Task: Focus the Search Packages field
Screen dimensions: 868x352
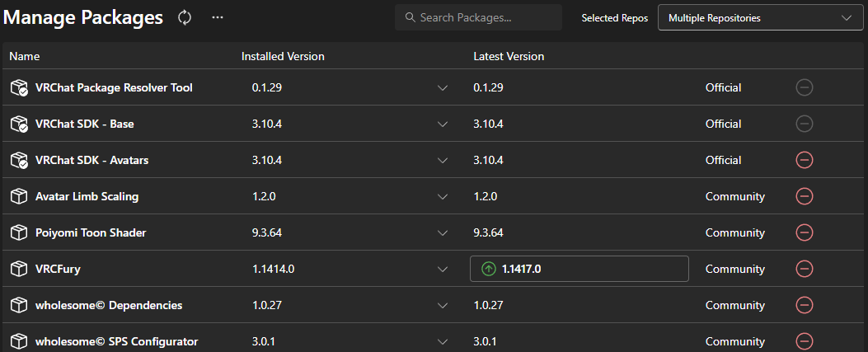Action: pyautogui.click(x=478, y=17)
